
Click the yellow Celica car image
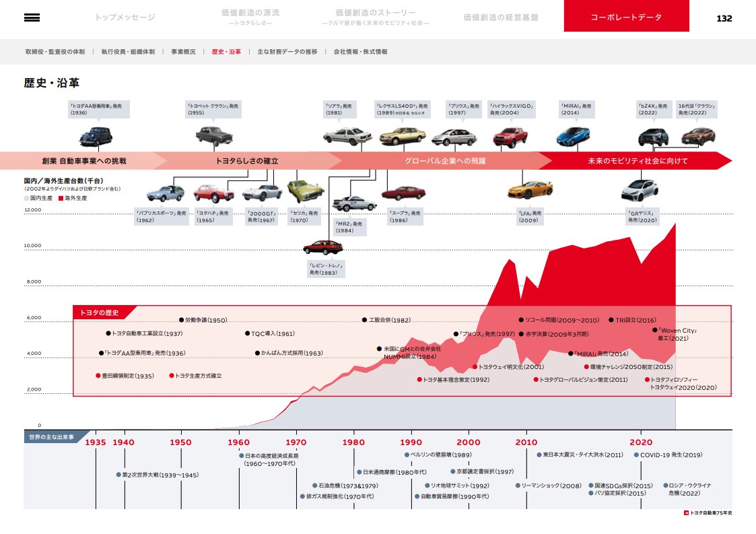coord(306,191)
